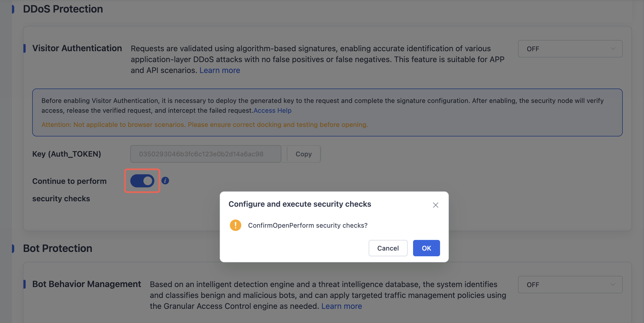Click the Visitor Authentication title
This screenshot has height=323, width=644.
click(77, 48)
